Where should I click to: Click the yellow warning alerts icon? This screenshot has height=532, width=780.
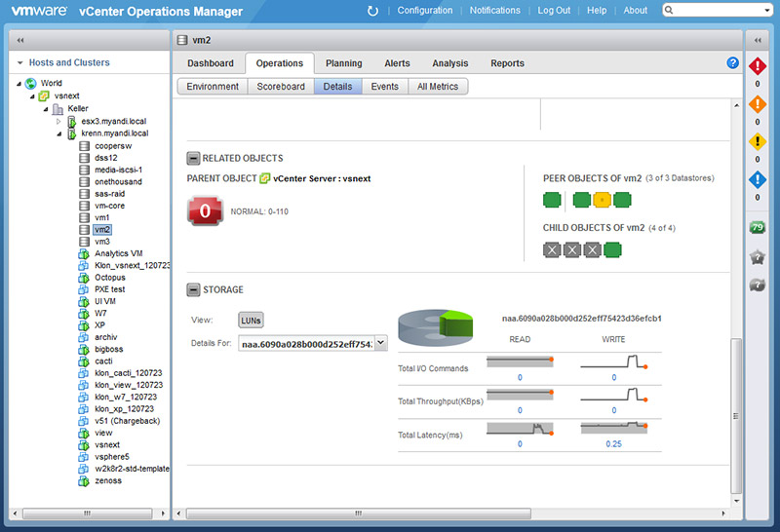(758, 141)
